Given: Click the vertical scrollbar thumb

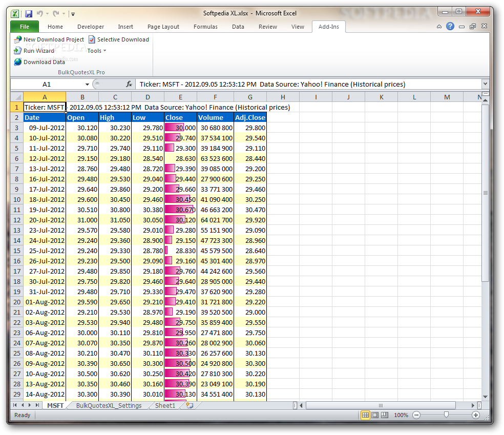Looking at the screenshot, I should tap(486, 193).
